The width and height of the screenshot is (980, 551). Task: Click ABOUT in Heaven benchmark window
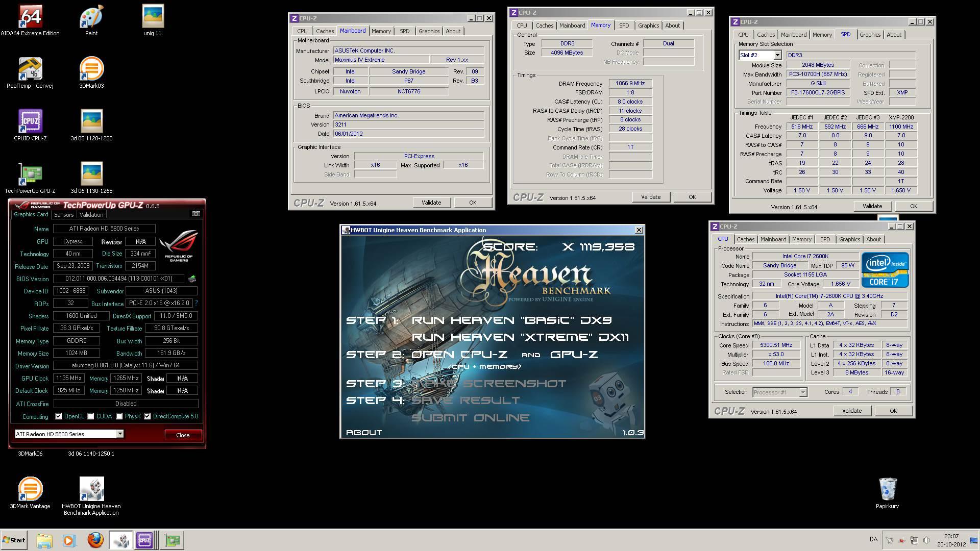click(364, 433)
